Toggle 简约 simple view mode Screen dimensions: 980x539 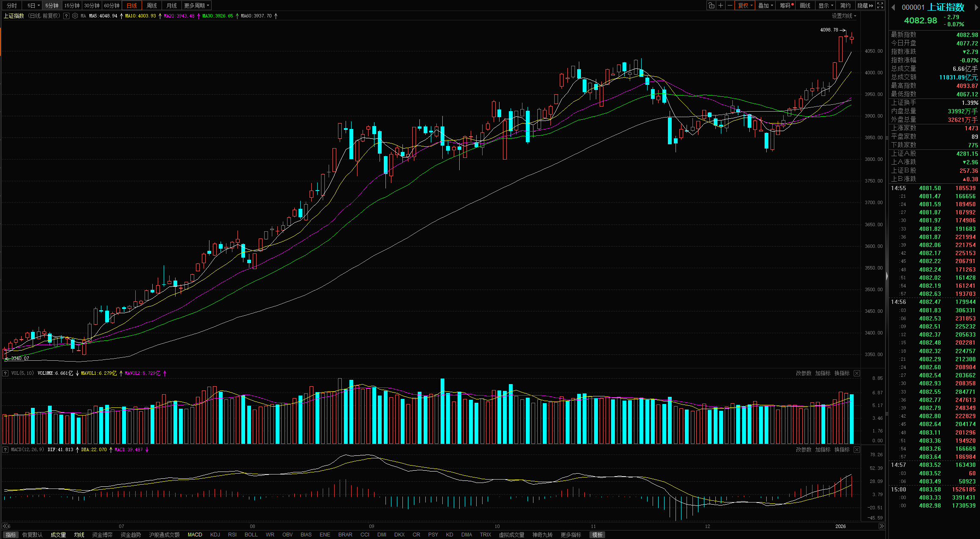pos(845,6)
